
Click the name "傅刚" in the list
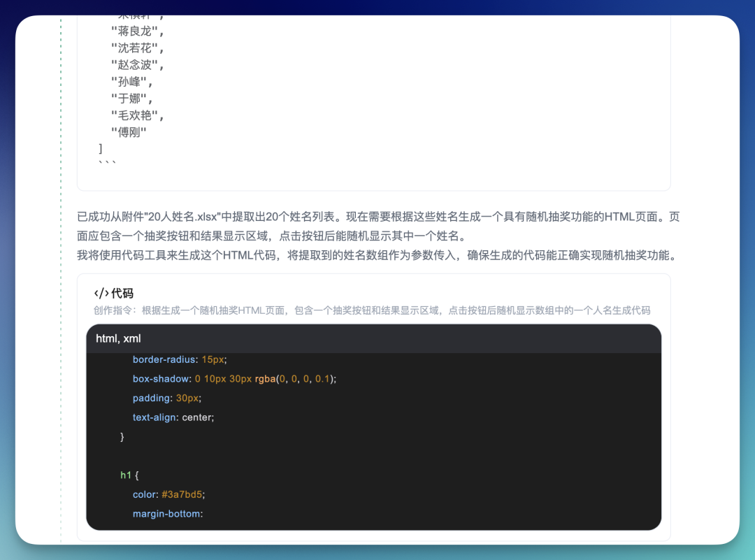click(x=129, y=132)
